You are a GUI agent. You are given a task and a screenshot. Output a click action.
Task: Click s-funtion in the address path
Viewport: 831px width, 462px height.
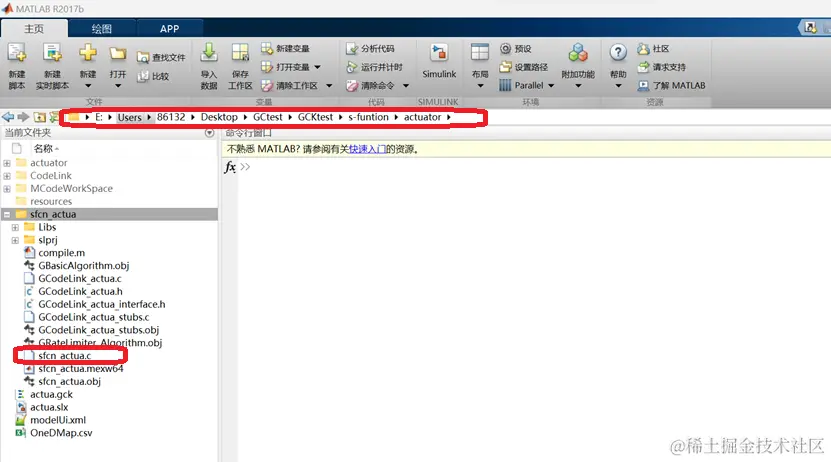(368, 117)
